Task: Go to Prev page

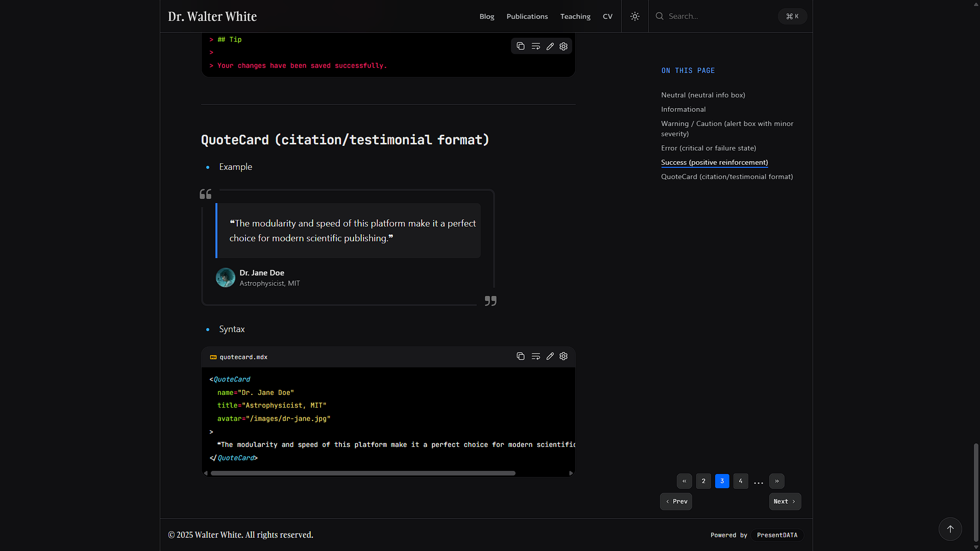Action: pos(676,502)
